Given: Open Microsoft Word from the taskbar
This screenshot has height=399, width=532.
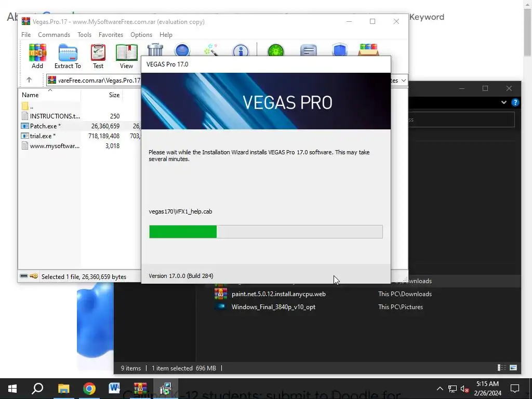Looking at the screenshot, I should [114, 389].
